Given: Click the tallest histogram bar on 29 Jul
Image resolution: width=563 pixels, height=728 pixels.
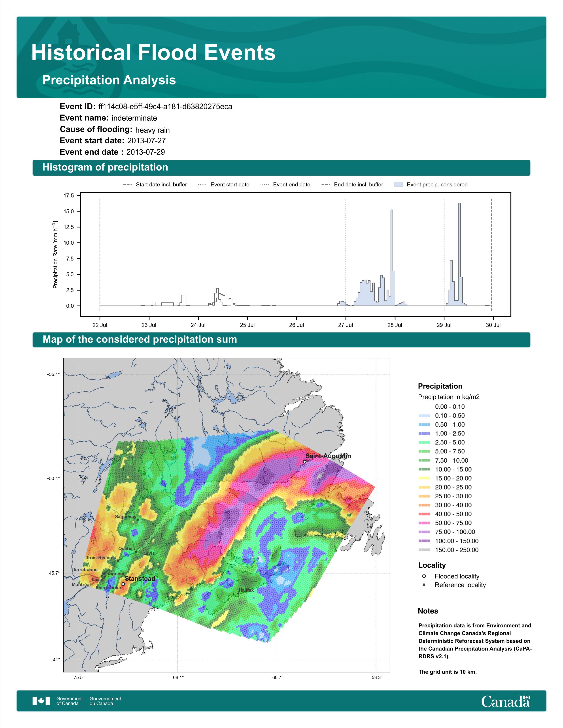Looking at the screenshot, I should [459, 254].
